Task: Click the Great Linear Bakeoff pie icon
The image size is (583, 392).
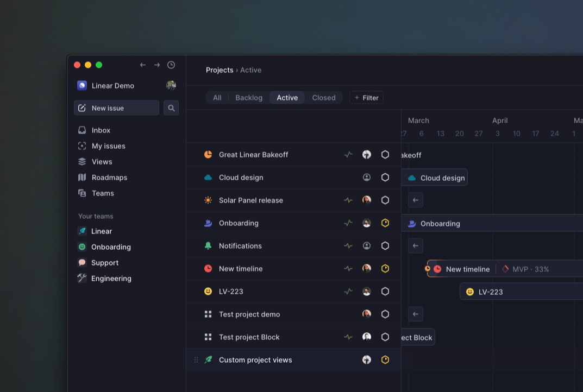Action: click(208, 154)
